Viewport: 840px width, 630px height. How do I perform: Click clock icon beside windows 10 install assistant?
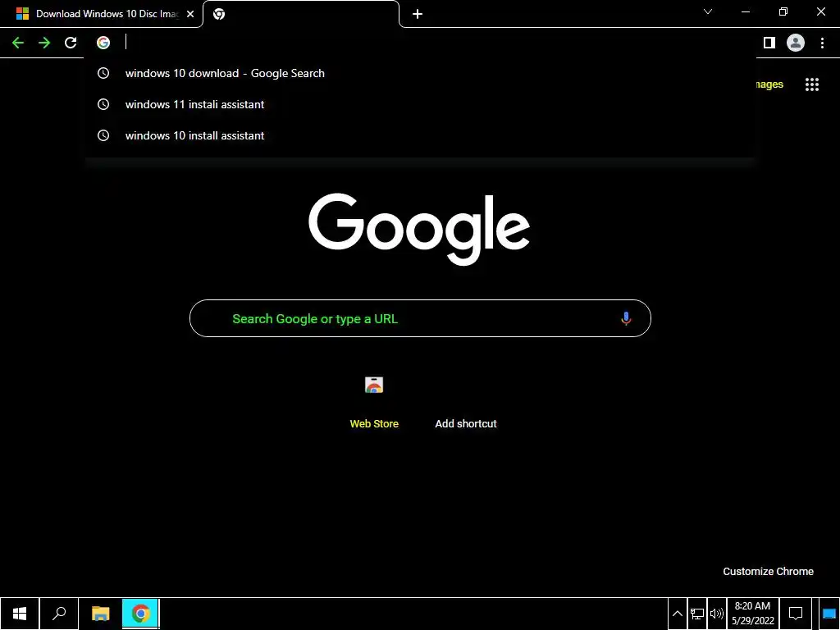click(103, 135)
